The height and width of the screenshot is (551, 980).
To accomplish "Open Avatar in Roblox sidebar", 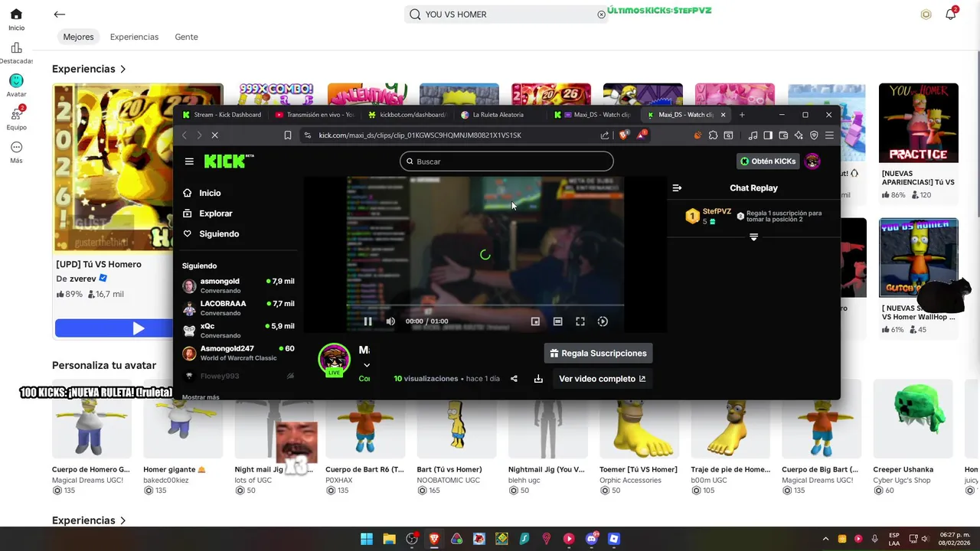I will 16,85.
